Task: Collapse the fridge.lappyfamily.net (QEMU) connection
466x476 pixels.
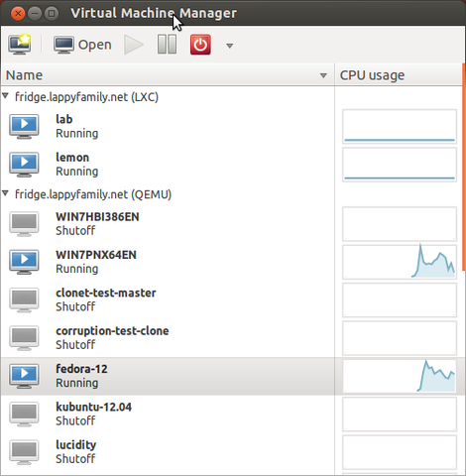Action: tap(5, 192)
